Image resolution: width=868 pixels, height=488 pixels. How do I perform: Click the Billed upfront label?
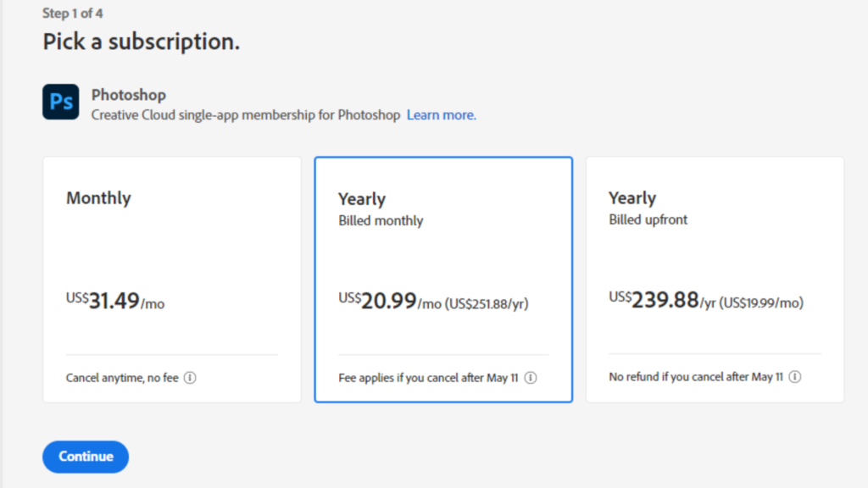click(648, 219)
